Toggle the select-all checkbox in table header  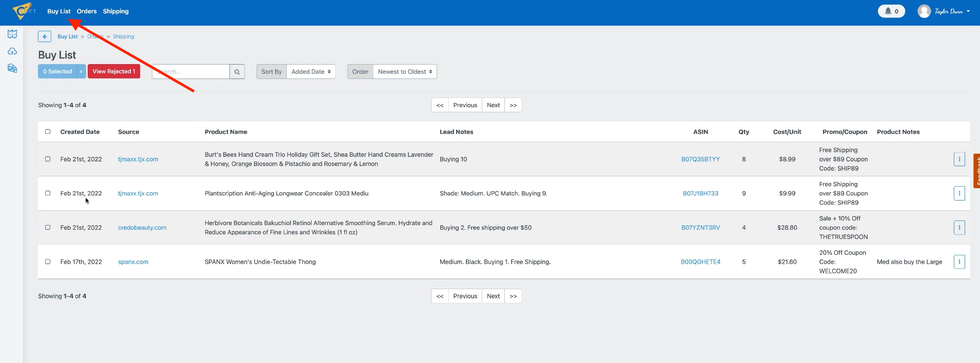point(48,132)
